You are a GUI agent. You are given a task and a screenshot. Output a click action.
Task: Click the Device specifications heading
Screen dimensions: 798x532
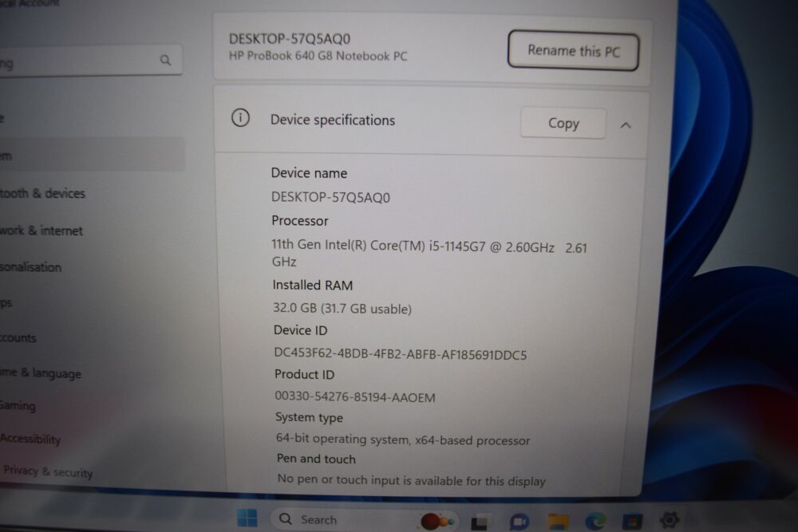[x=332, y=120]
